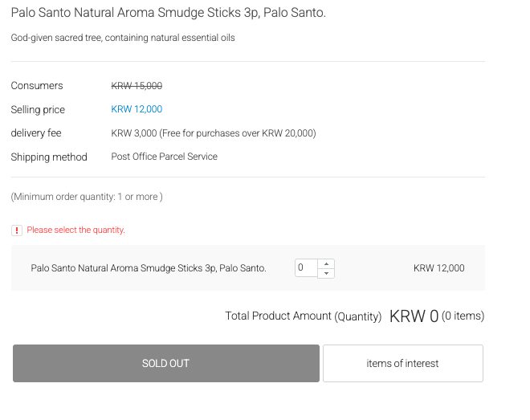Click the quantity input field showing 0
530x420 pixels.
click(x=306, y=268)
